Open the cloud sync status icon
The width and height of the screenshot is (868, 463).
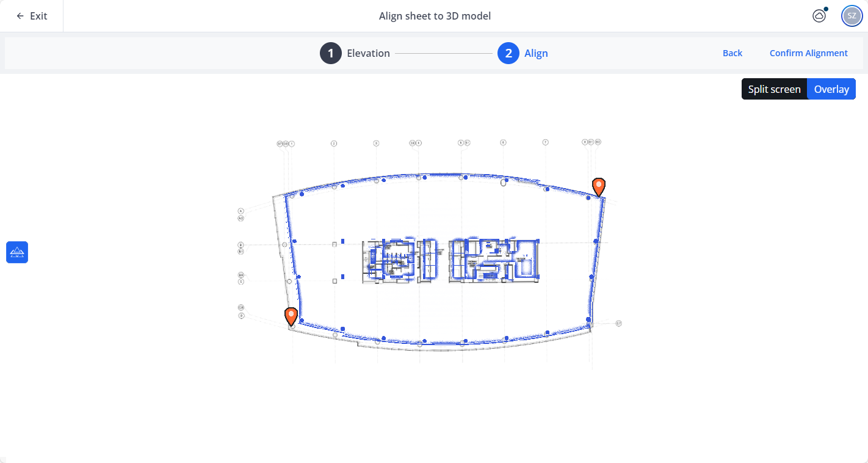tap(819, 16)
